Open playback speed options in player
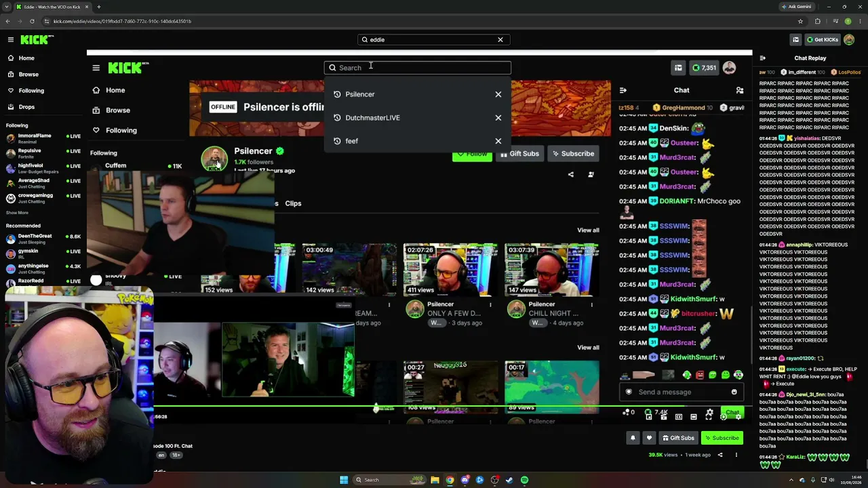The width and height of the screenshot is (868, 488). [x=724, y=417]
